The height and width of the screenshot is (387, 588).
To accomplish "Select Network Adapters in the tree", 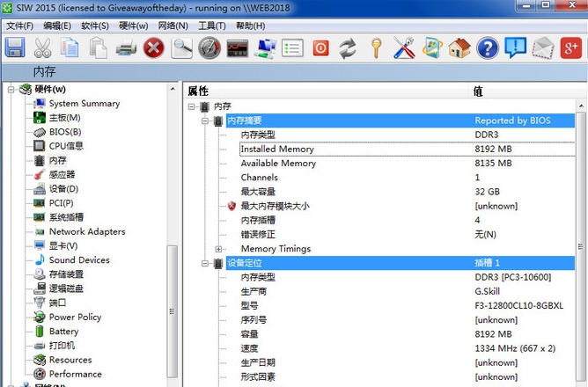I will coord(87,231).
